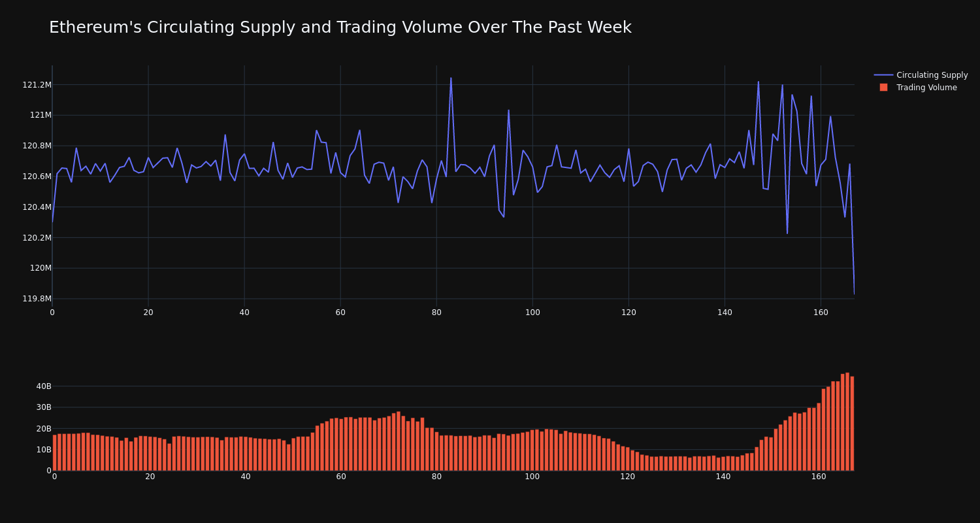This screenshot has width=980, height=523.
Task: Click x-axis tick 160 under volume chart
Action: point(819,477)
